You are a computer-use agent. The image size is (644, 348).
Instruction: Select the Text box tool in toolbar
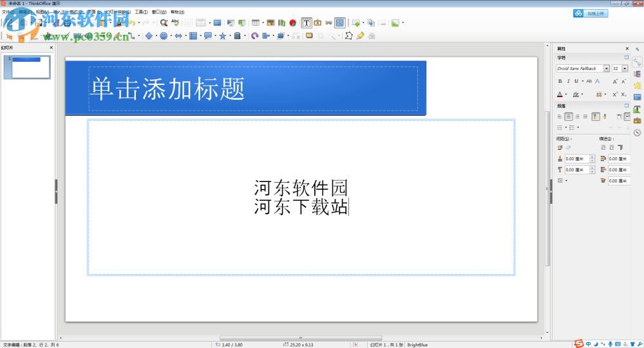[x=307, y=23]
